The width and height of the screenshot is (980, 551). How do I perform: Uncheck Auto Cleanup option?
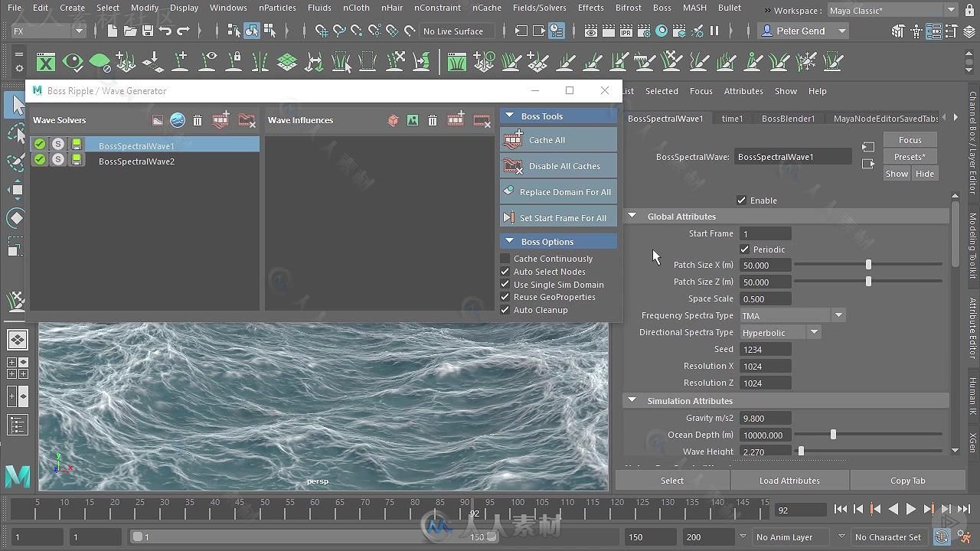505,310
